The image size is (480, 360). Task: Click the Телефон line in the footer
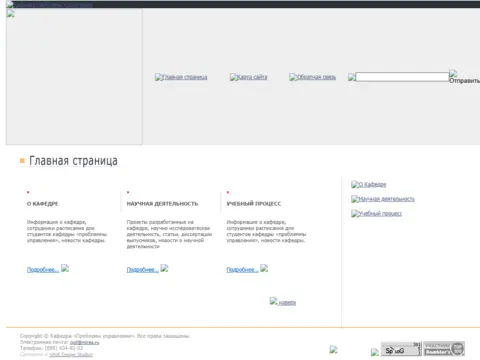pyautogui.click(x=51, y=348)
